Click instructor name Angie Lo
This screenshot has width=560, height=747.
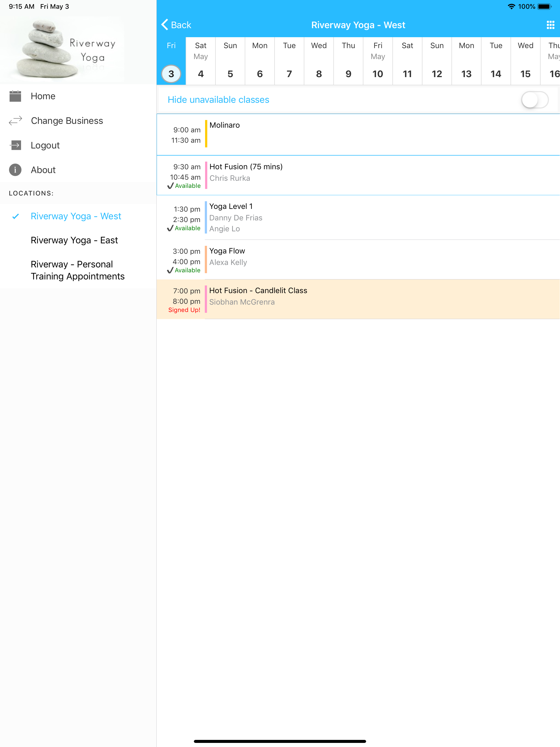224,229
